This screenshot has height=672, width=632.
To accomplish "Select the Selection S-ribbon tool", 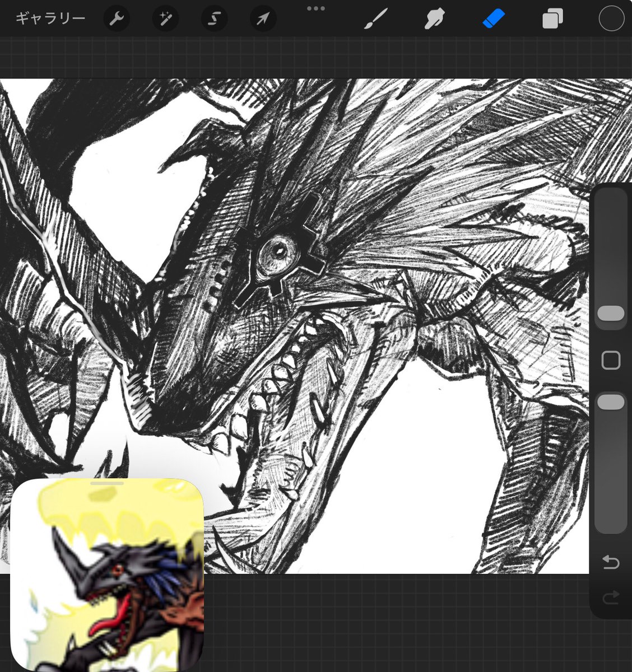I will click(214, 19).
